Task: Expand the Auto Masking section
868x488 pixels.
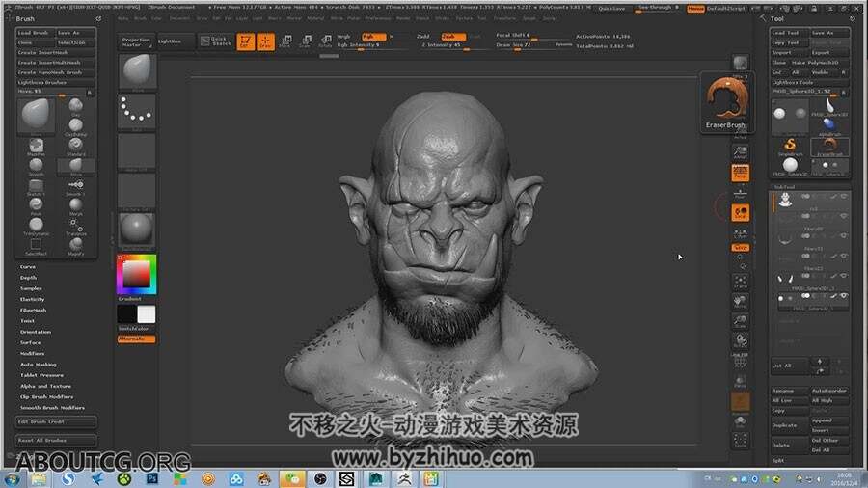Action: [x=39, y=364]
